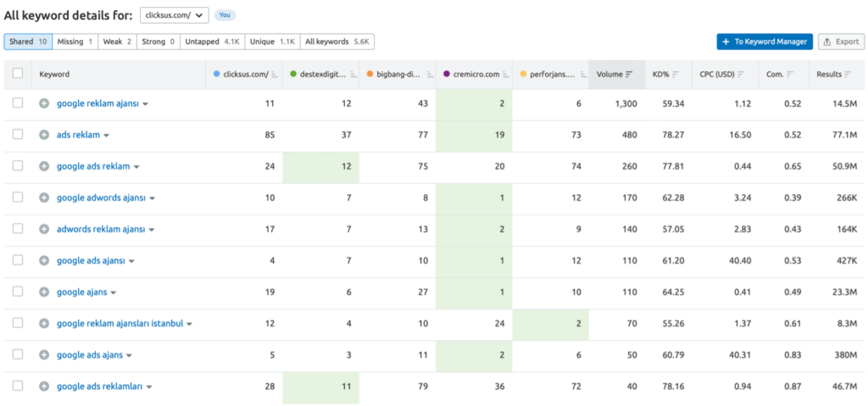Open the ads reklam keyword link
Screen dimensions: 868x406
(78, 135)
